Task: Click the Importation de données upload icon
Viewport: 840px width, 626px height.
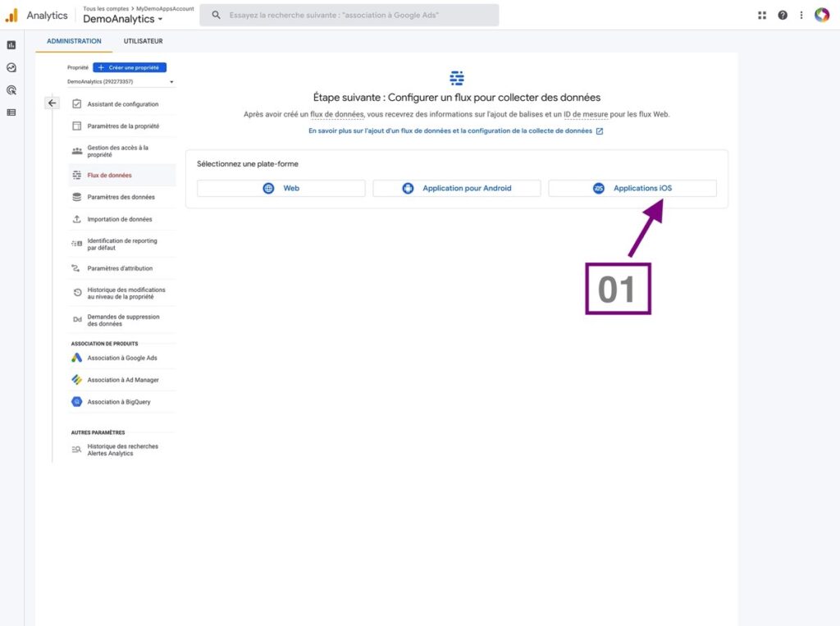Action: [76, 219]
